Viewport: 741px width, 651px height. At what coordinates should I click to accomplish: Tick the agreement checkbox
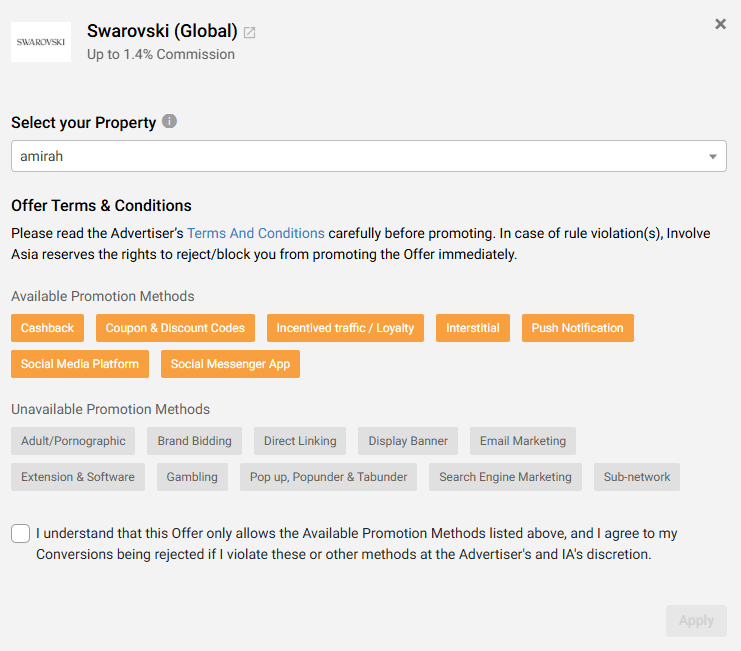click(x=21, y=534)
